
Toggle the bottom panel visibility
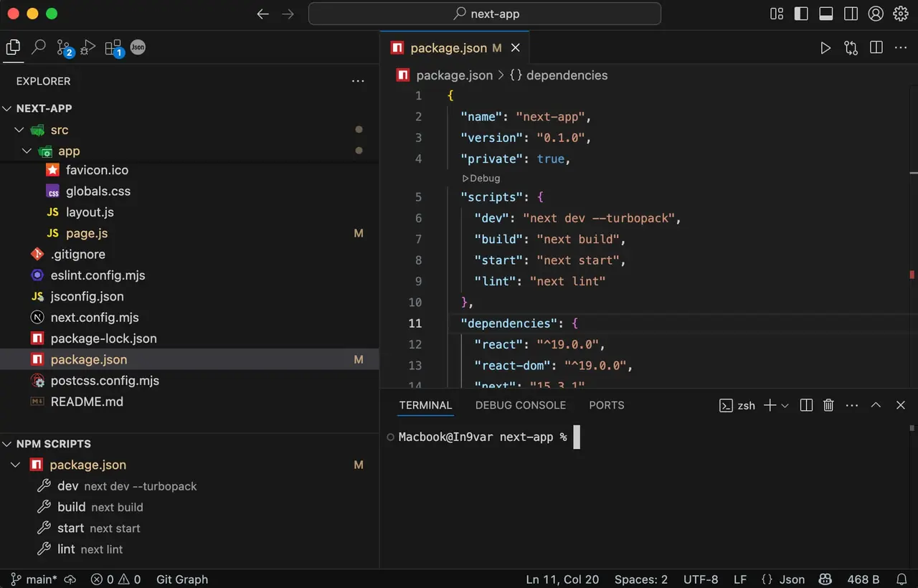point(825,14)
